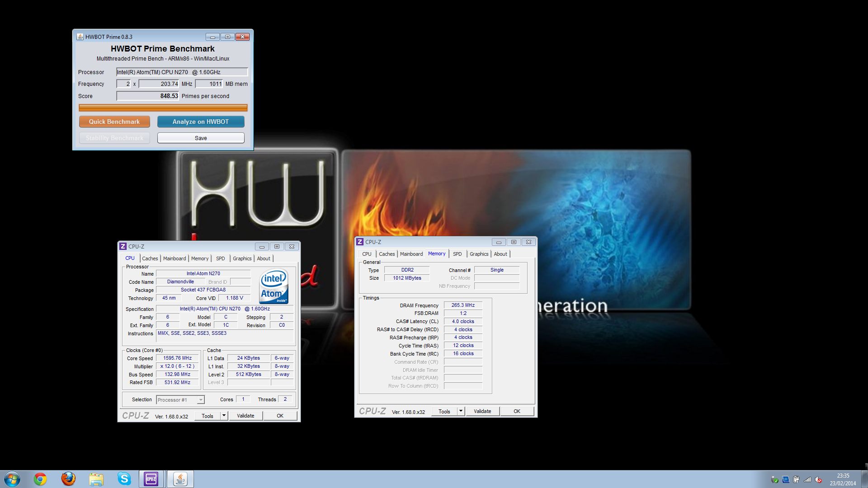Click the Intel Atom logo in CPU-Z

tap(274, 286)
